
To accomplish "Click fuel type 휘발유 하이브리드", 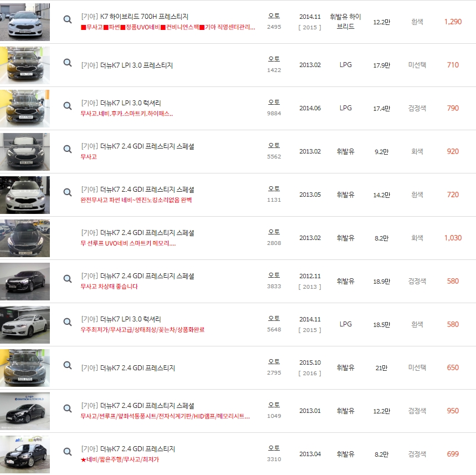I will (x=345, y=22).
